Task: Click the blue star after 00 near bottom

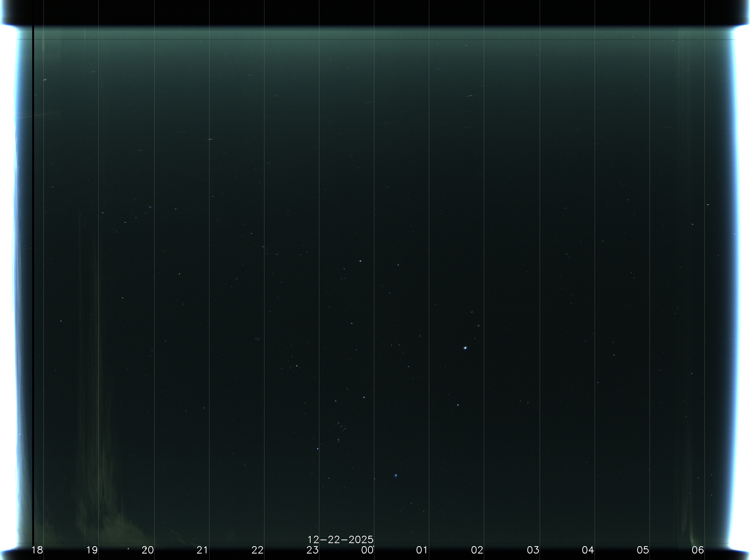Action: click(x=396, y=476)
